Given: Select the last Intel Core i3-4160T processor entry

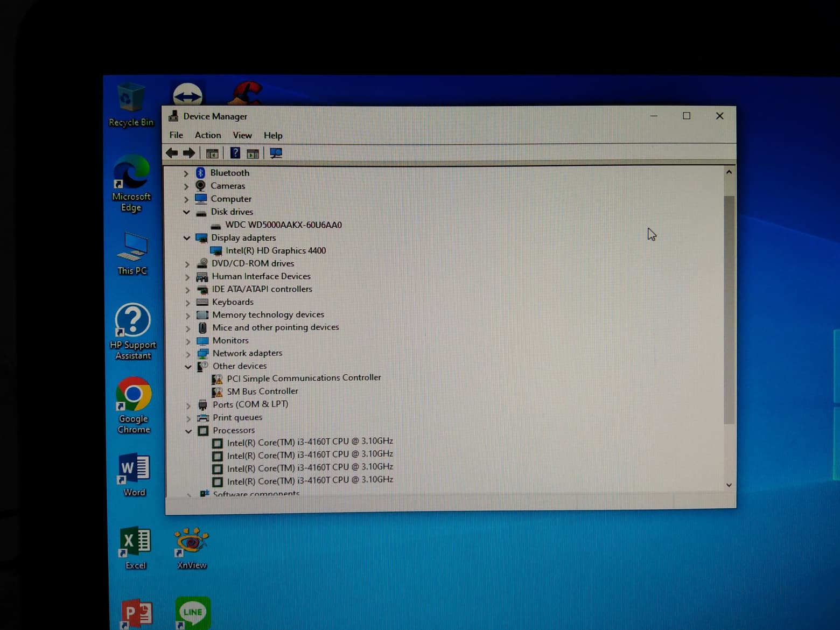Looking at the screenshot, I should pyautogui.click(x=310, y=481).
